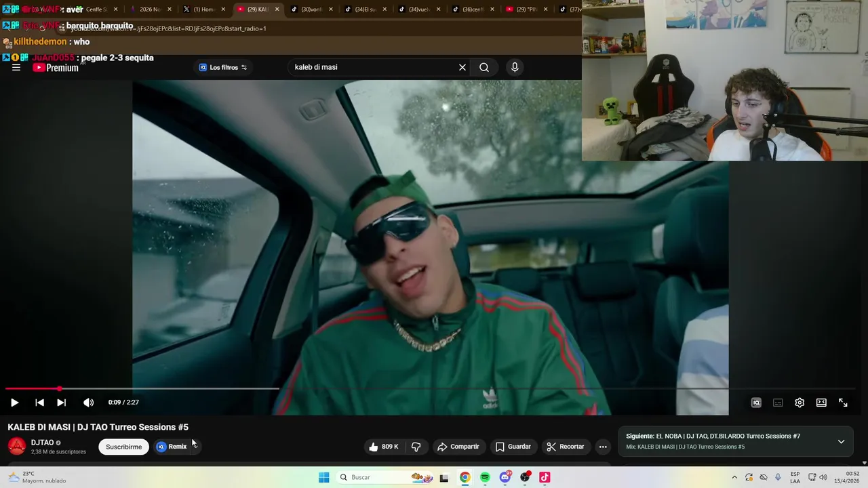Open Windows Start menu
Image resolution: width=868 pixels, height=488 pixels.
(324, 477)
